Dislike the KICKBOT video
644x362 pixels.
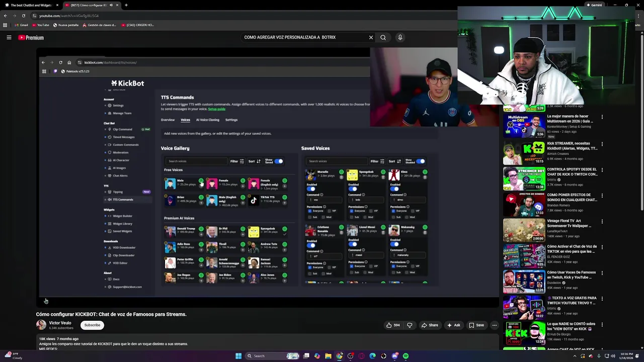(410, 325)
